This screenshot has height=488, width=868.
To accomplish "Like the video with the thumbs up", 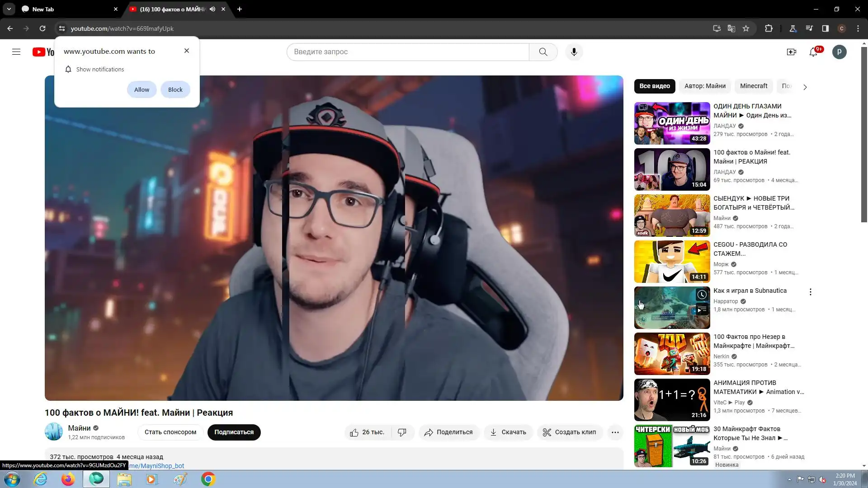I will coord(354,432).
